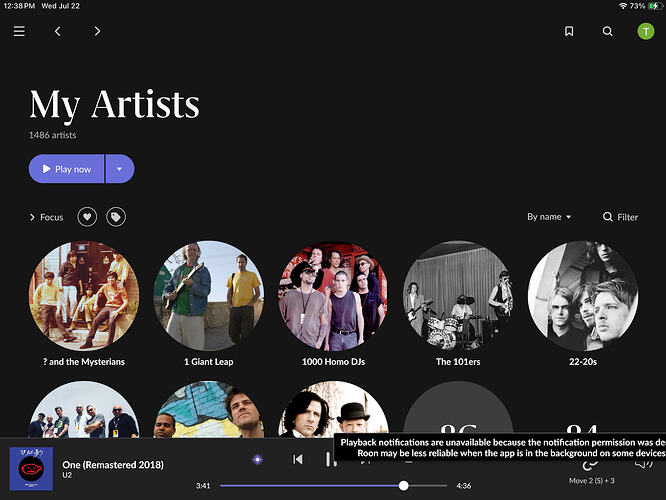Select the ? and the Mysterians name
Image resolution: width=666 pixels, height=500 pixels.
[x=84, y=362]
